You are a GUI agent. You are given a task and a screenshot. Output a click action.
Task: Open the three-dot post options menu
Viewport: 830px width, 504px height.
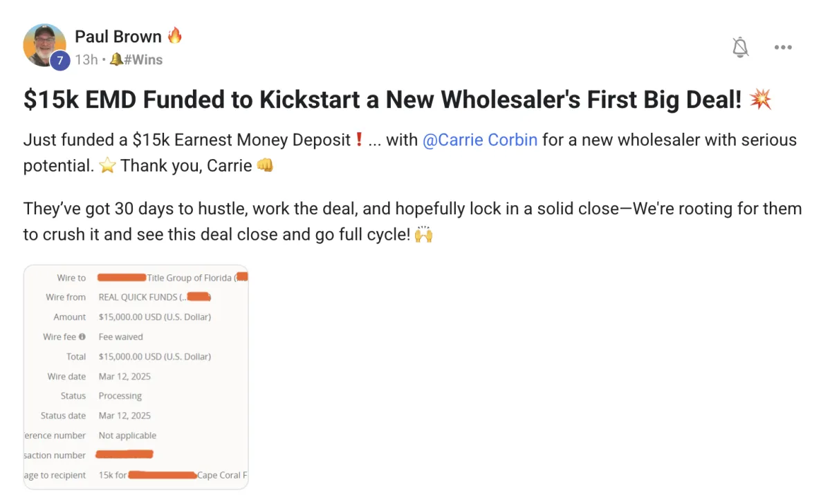point(783,47)
